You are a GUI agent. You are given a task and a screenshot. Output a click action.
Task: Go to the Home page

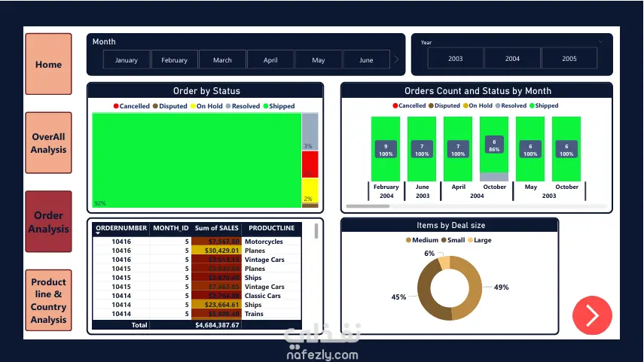tap(48, 64)
